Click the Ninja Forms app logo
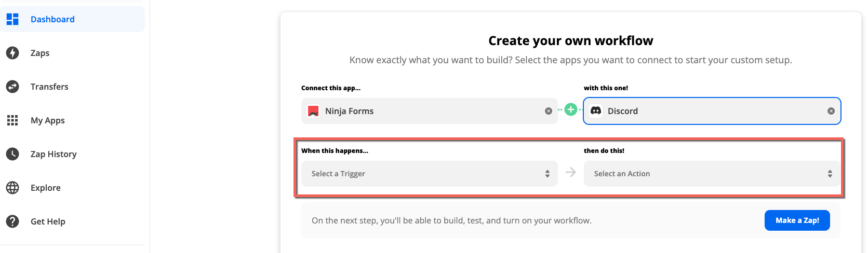868x253 pixels. click(313, 111)
